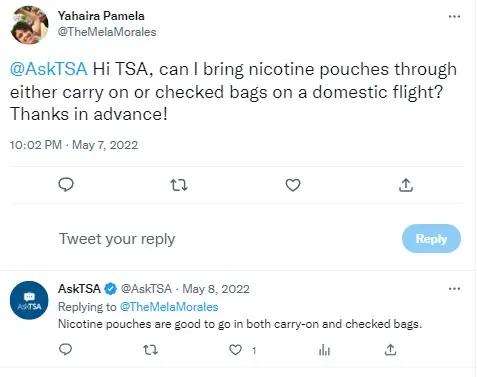Image resolution: width=477 pixels, height=377 pixels.
Task: Click the blue Reply button
Action: click(431, 239)
